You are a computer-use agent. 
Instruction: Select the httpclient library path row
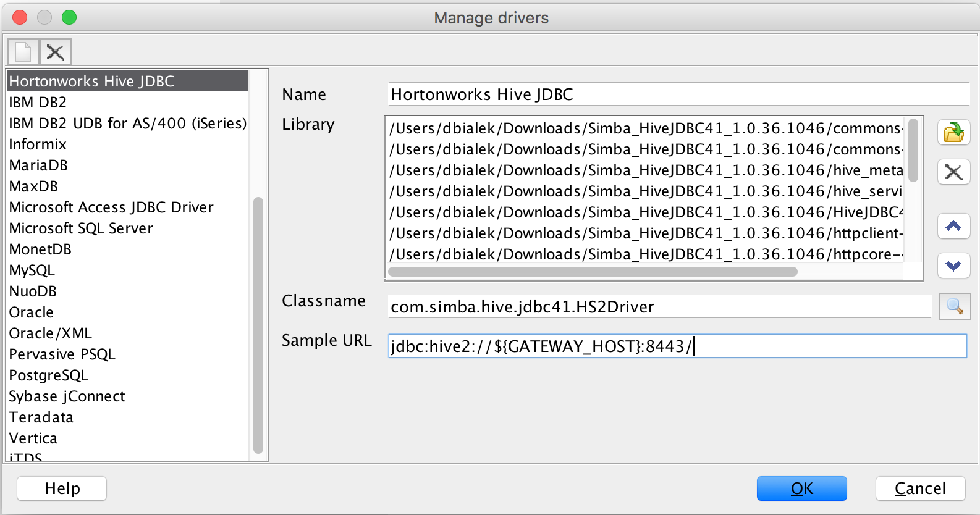645,233
